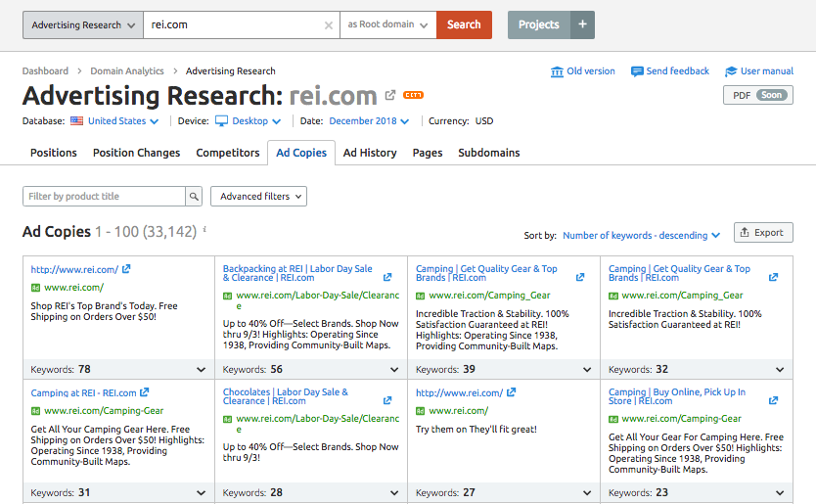Change sort order from Number of keywords
Viewport: 816px width, 504px height.
(x=641, y=236)
